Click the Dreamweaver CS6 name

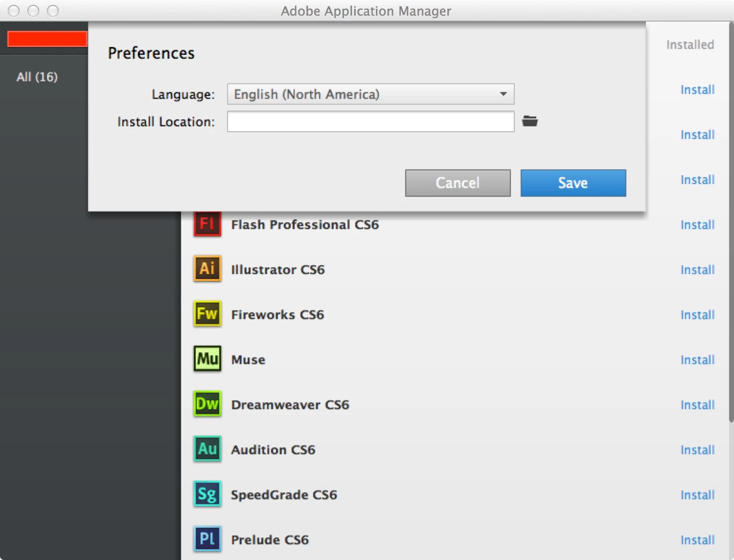(x=290, y=405)
